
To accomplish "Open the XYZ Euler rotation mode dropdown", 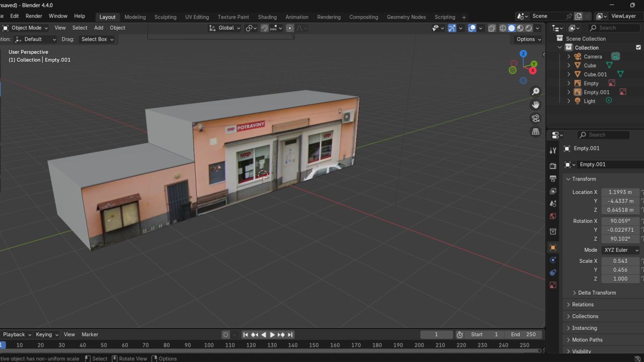I will pos(620,250).
